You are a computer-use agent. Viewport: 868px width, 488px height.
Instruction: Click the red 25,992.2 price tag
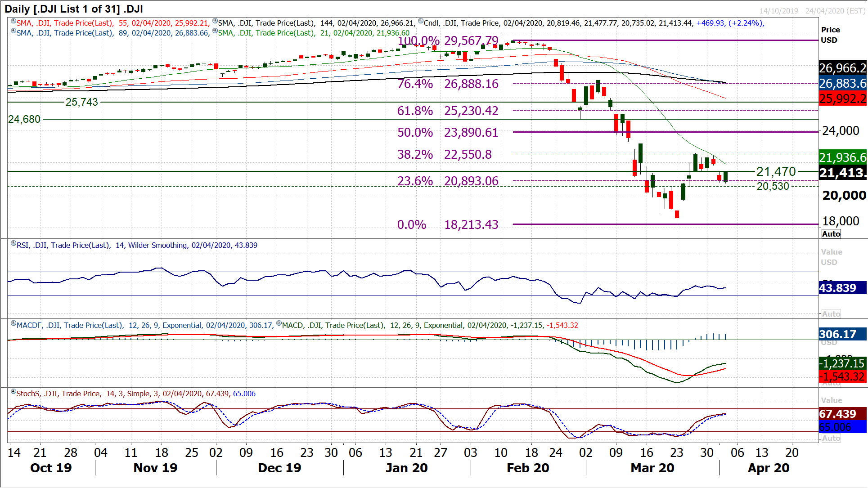[x=843, y=98]
